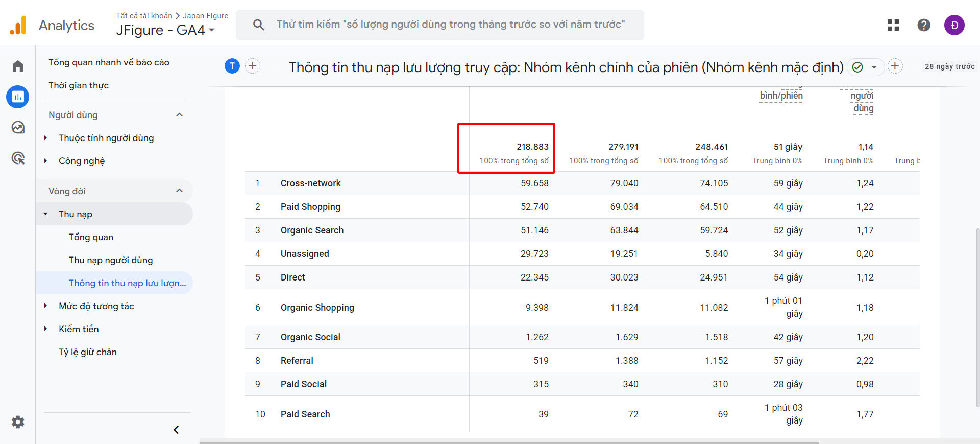Open the Advertising icon in left rail
980x444 pixels.
coord(18,158)
